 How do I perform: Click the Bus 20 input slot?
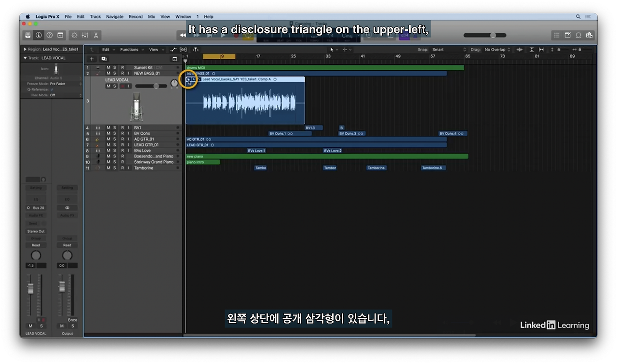point(36,208)
